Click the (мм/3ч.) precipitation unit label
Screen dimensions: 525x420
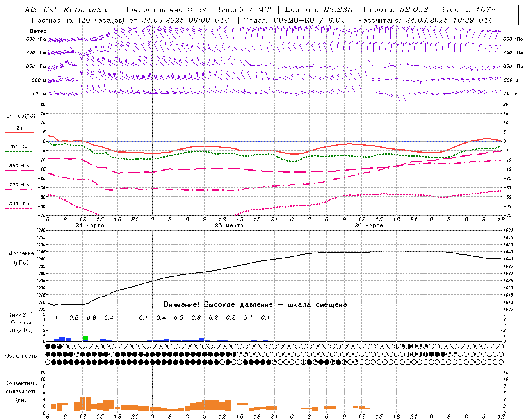coord(21,315)
